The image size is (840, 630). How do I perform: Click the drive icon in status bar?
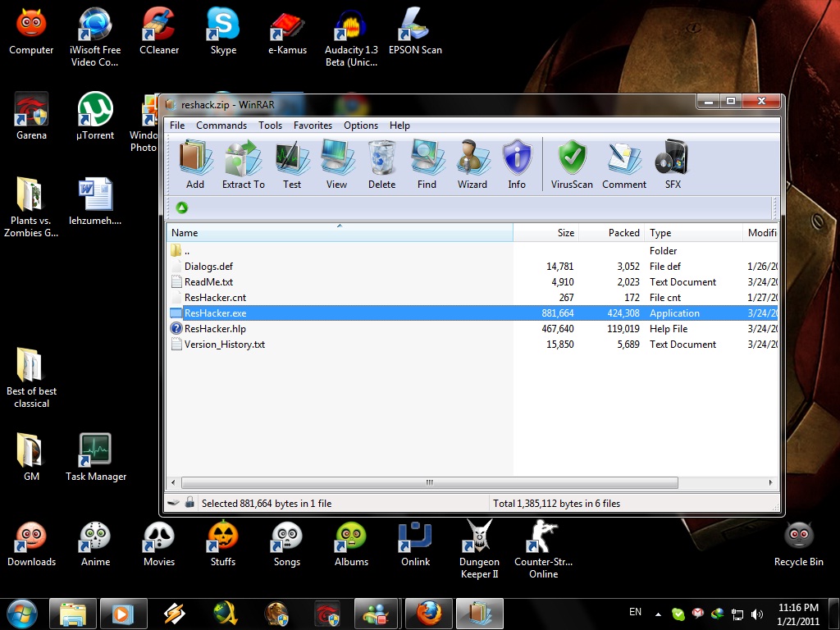(x=173, y=503)
